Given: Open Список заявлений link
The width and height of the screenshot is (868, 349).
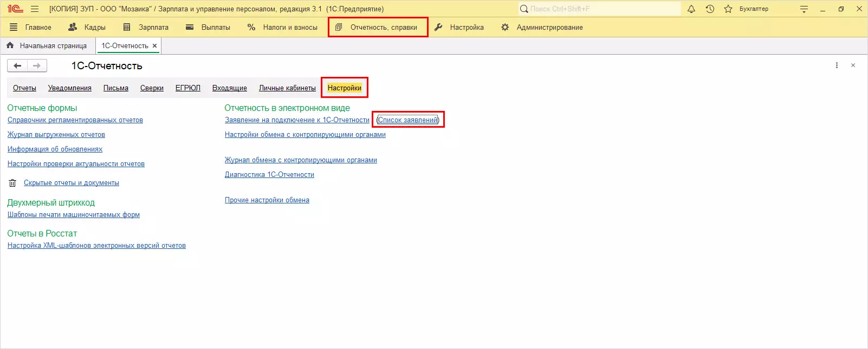Looking at the screenshot, I should (x=408, y=120).
